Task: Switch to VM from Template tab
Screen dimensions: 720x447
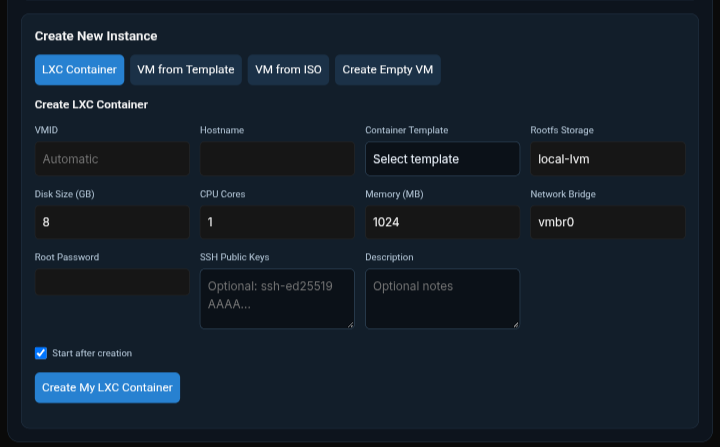Action: tap(186, 70)
